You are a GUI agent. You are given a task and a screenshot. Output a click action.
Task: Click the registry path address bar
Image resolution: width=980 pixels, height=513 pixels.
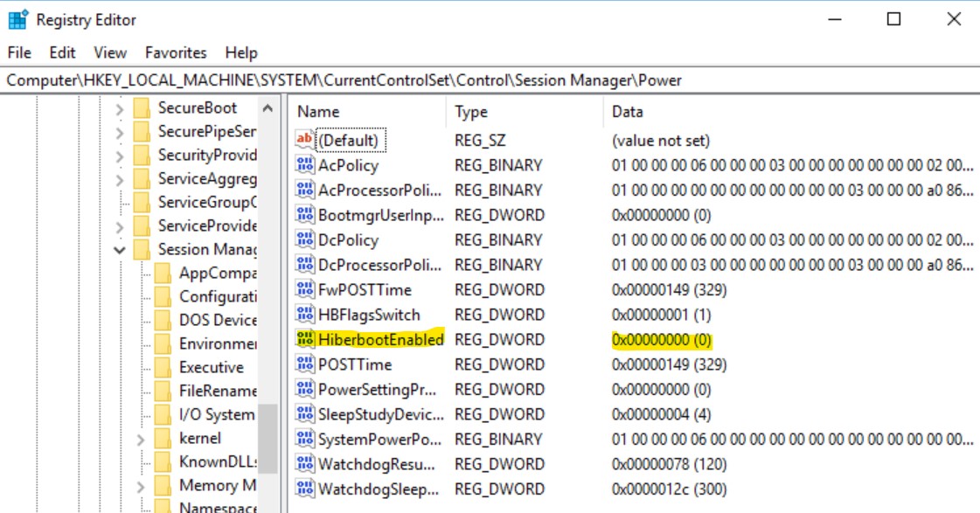coord(490,80)
